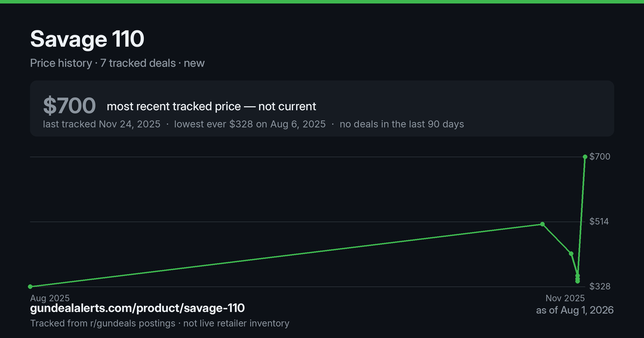The height and width of the screenshot is (338, 644).
Task: Click the 'as of Aug 1, 2026' text
Action: [x=575, y=310]
